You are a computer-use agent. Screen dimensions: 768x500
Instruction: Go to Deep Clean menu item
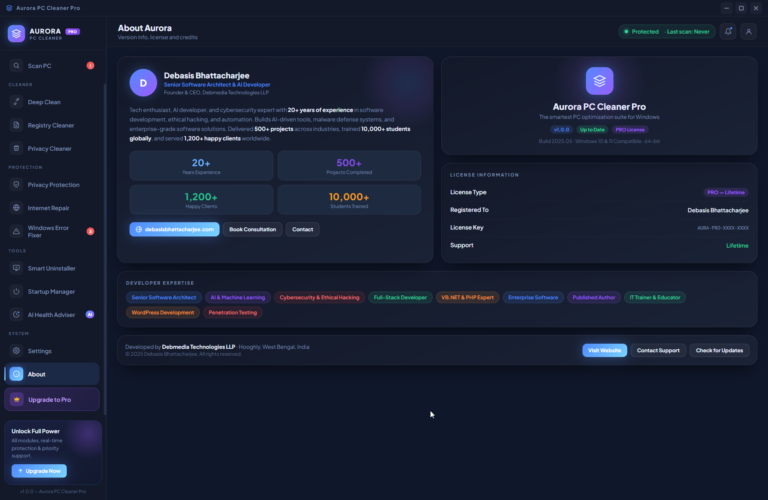pyautogui.click(x=52, y=102)
